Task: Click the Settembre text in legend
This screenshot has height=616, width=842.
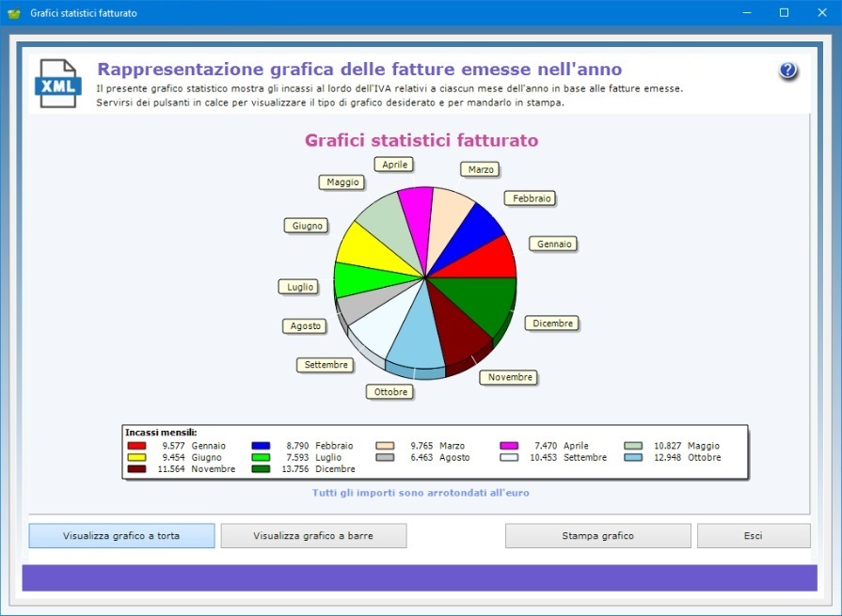Action: [x=585, y=458]
